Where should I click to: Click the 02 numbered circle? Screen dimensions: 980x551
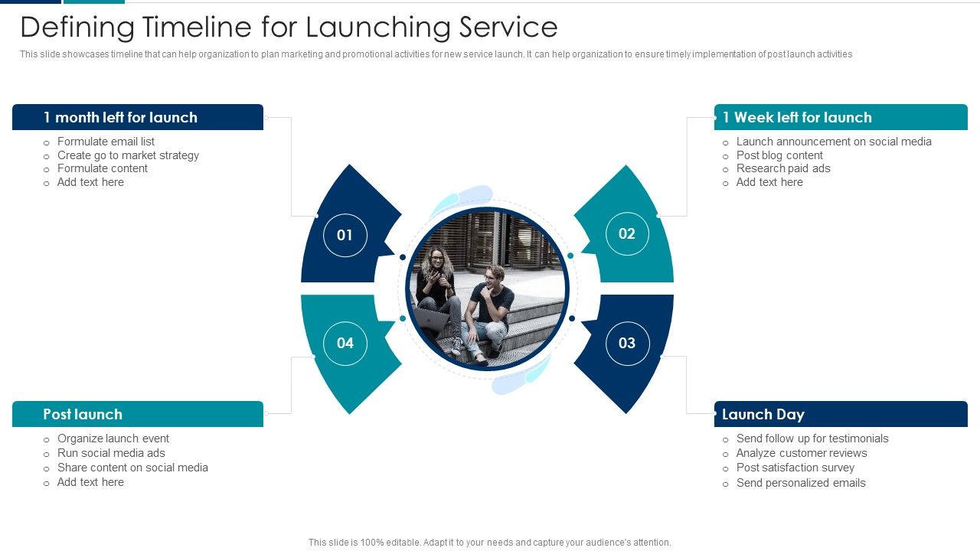tap(627, 234)
